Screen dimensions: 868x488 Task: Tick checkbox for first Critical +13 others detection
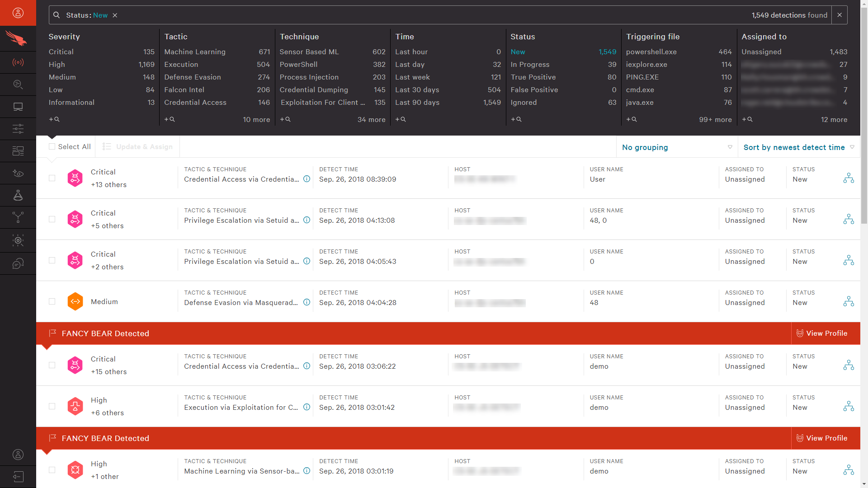(x=52, y=178)
